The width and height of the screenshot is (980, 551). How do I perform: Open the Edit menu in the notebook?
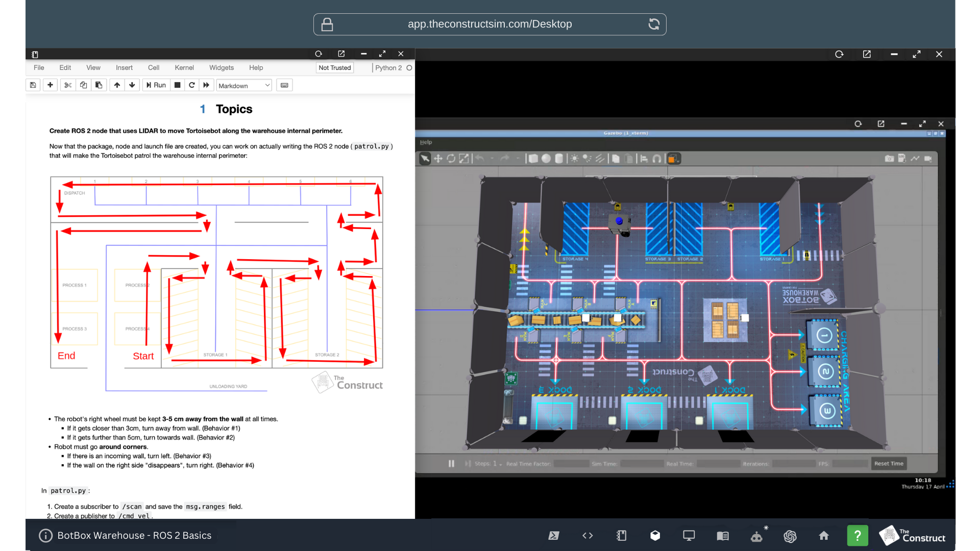pos(65,68)
